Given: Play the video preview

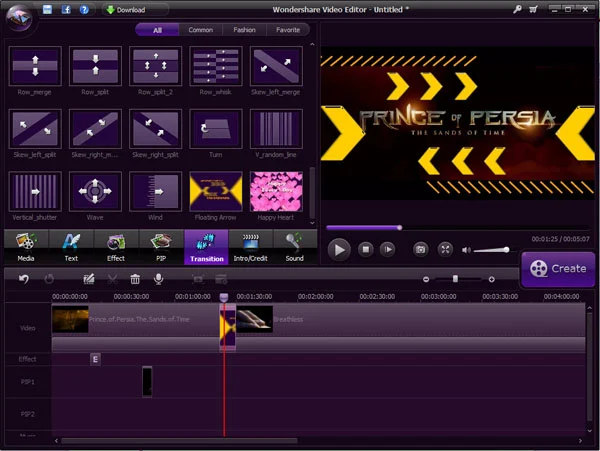Looking at the screenshot, I should [x=340, y=249].
